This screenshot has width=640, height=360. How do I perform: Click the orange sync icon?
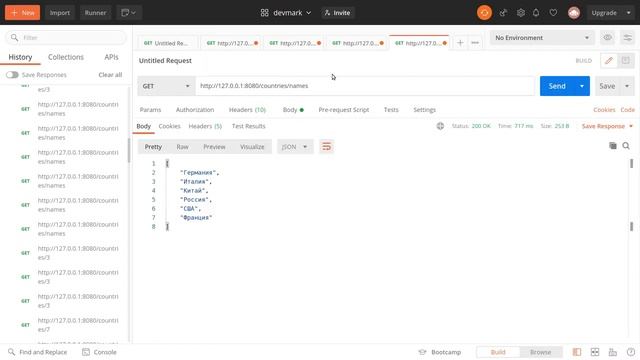[x=484, y=13]
